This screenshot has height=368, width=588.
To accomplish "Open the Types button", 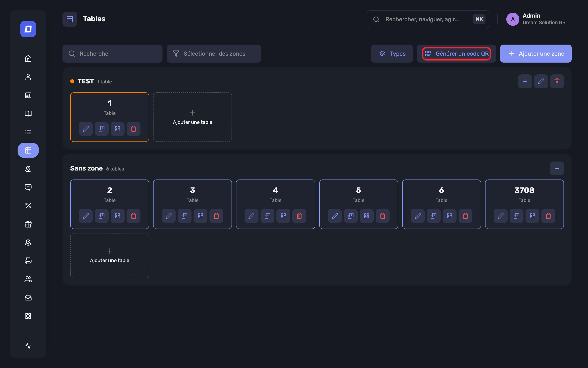I will (x=392, y=54).
